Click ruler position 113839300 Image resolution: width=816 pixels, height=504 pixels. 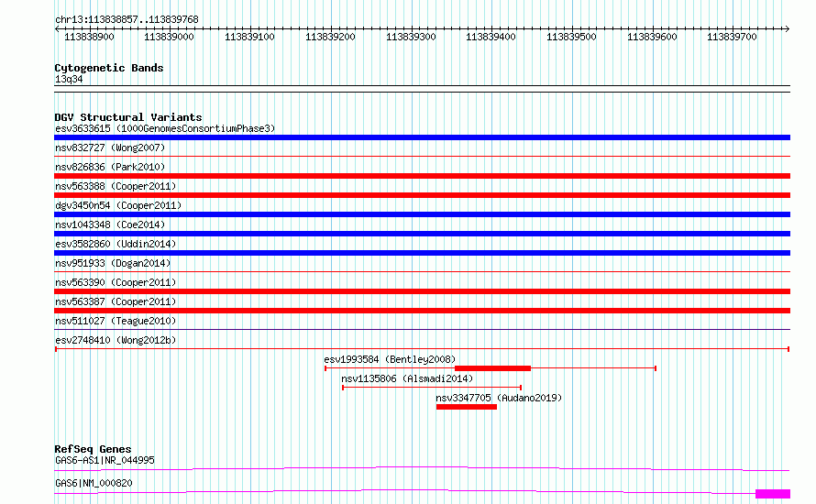point(411,37)
